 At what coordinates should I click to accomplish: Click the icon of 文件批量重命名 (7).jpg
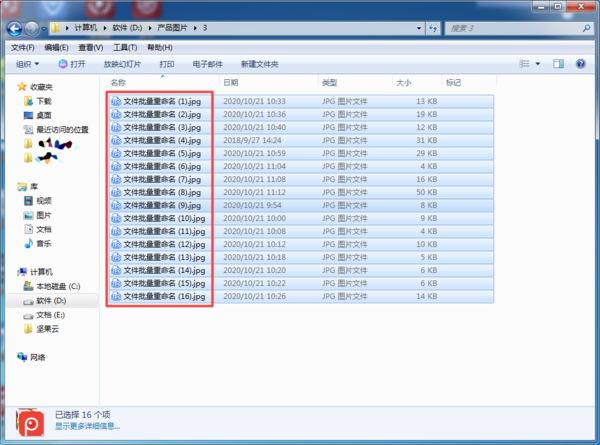116,179
